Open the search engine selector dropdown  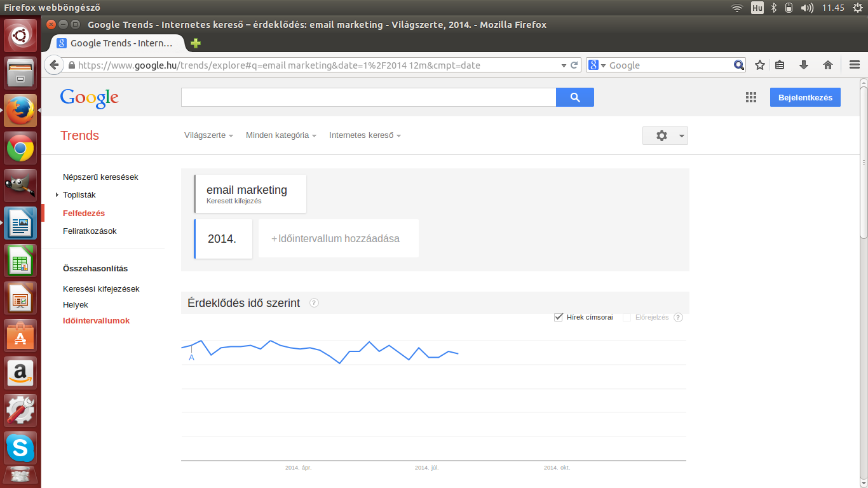click(597, 65)
